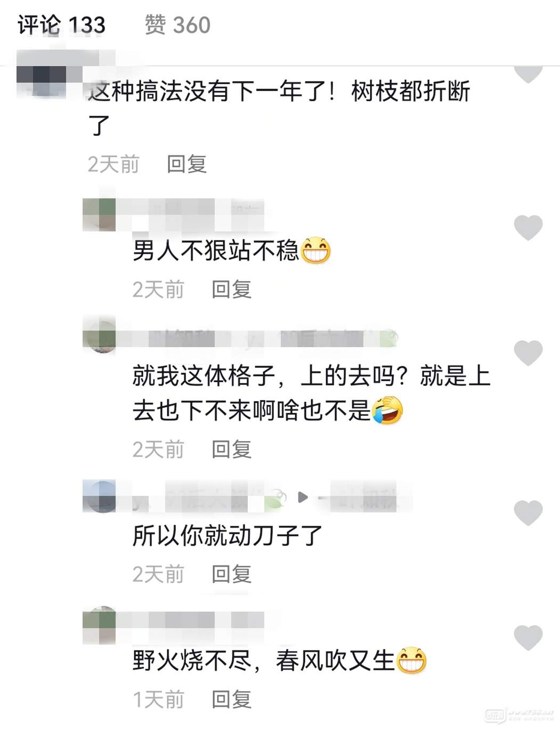Like the 男人不狠站不稳 comment
The image size is (560, 730).
click(528, 228)
